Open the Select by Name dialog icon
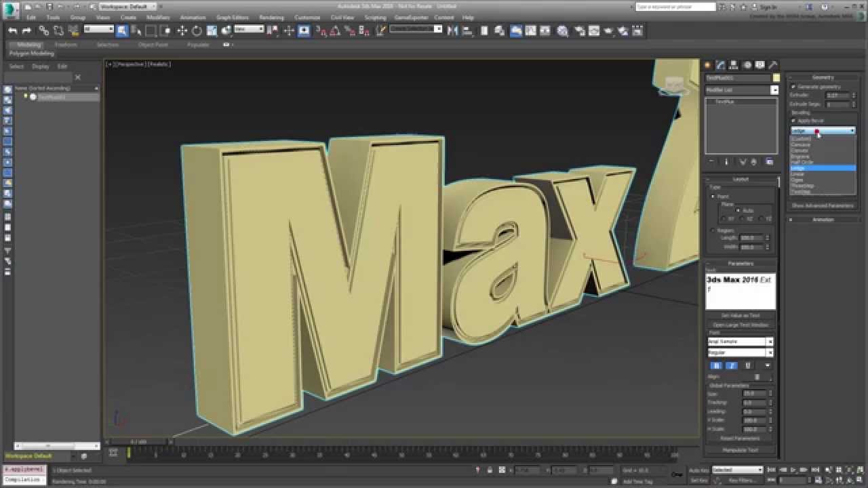The height and width of the screenshot is (488, 868). 136,30
